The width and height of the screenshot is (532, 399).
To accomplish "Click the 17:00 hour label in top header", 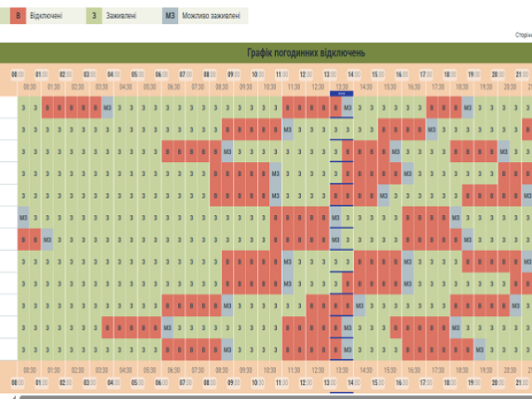I will click(x=426, y=74).
